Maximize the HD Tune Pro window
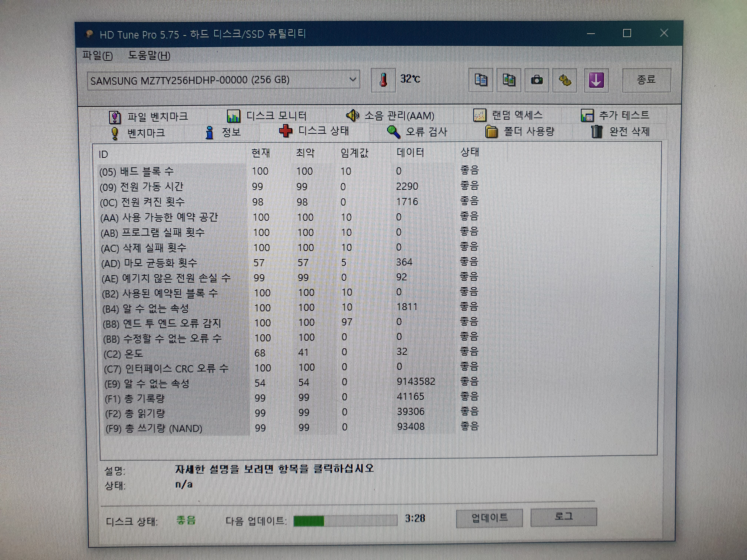 click(x=627, y=33)
